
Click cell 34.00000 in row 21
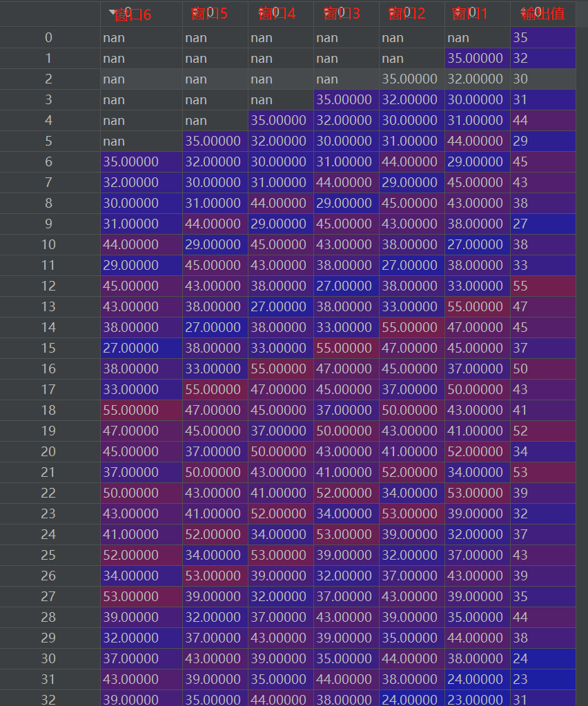tap(478, 472)
